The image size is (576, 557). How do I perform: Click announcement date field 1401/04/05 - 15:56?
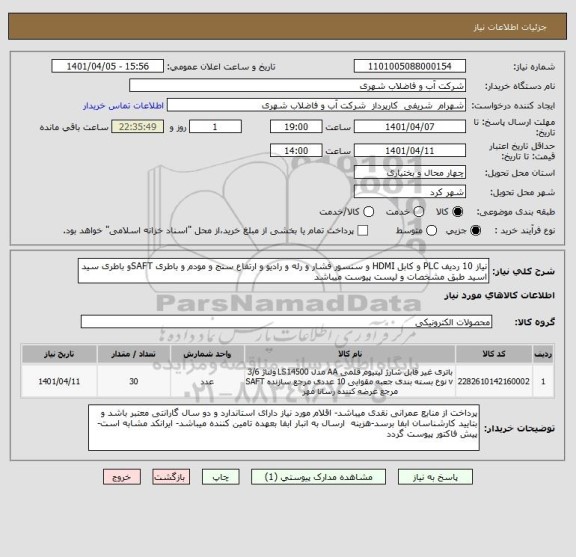108,67
